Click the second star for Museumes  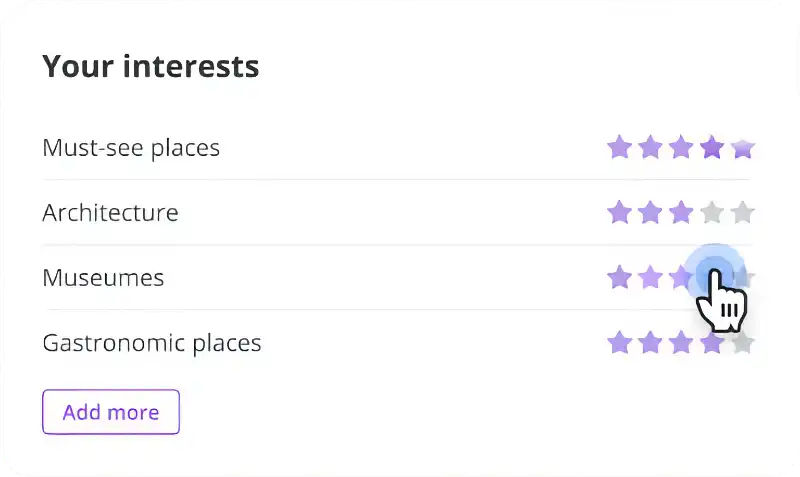pos(650,277)
